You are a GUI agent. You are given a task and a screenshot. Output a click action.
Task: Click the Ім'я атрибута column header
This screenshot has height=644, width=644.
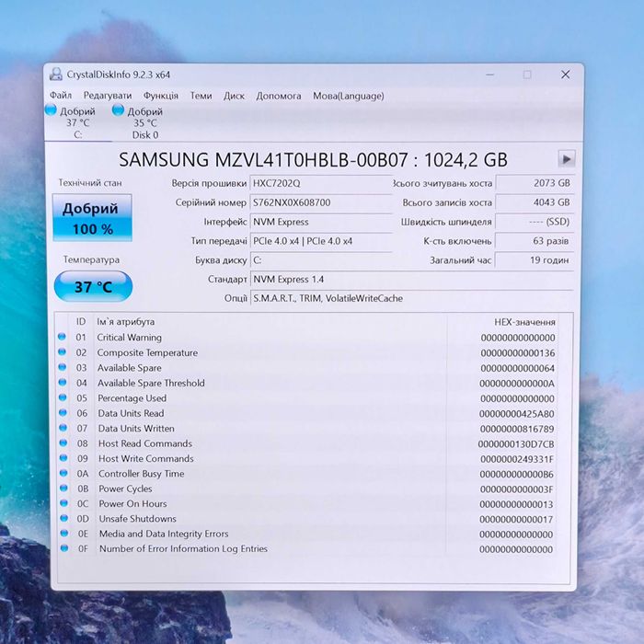(x=126, y=322)
